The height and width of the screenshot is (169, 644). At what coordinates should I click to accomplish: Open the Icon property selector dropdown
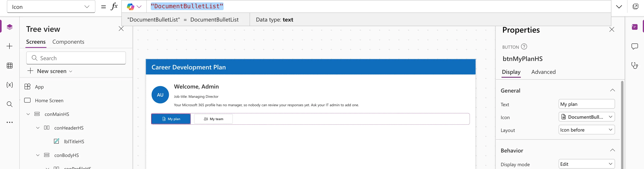point(51,7)
